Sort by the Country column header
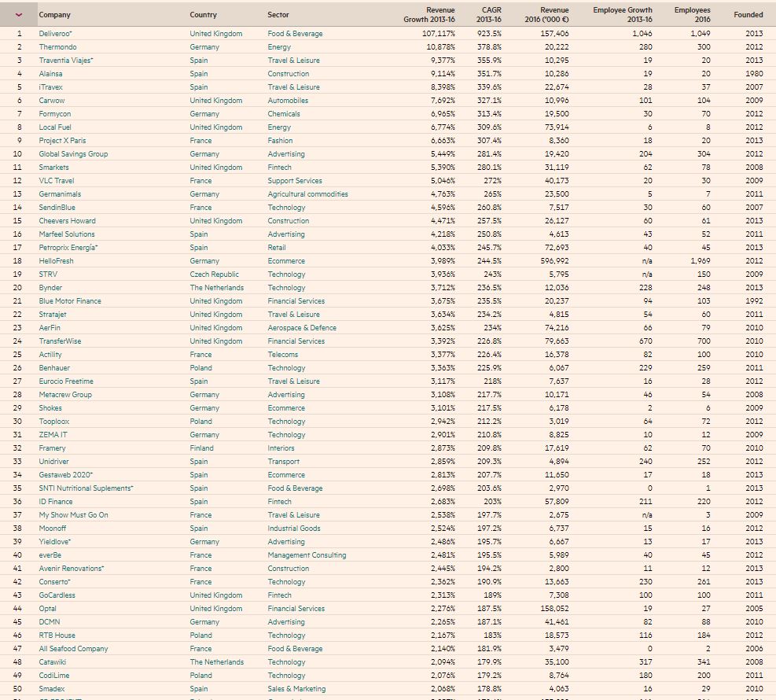The width and height of the screenshot is (776, 700). pos(203,15)
